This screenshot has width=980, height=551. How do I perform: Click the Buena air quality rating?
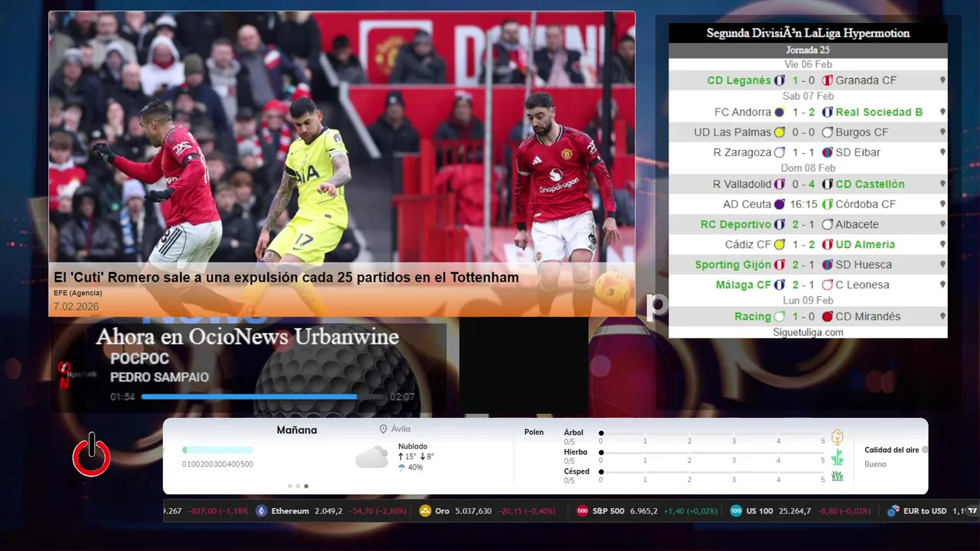click(x=875, y=465)
